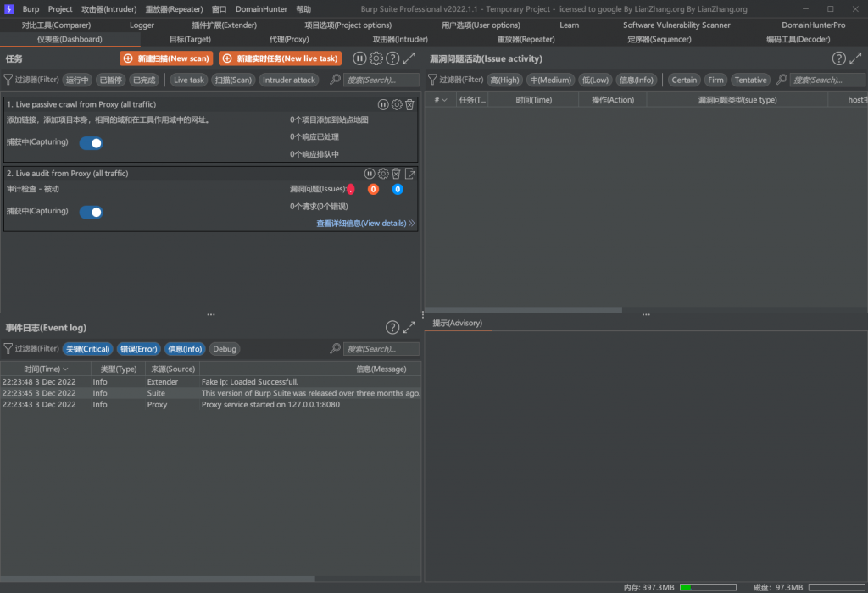Click the New live task button
Viewport: 868px width, 593px height.
pos(280,58)
